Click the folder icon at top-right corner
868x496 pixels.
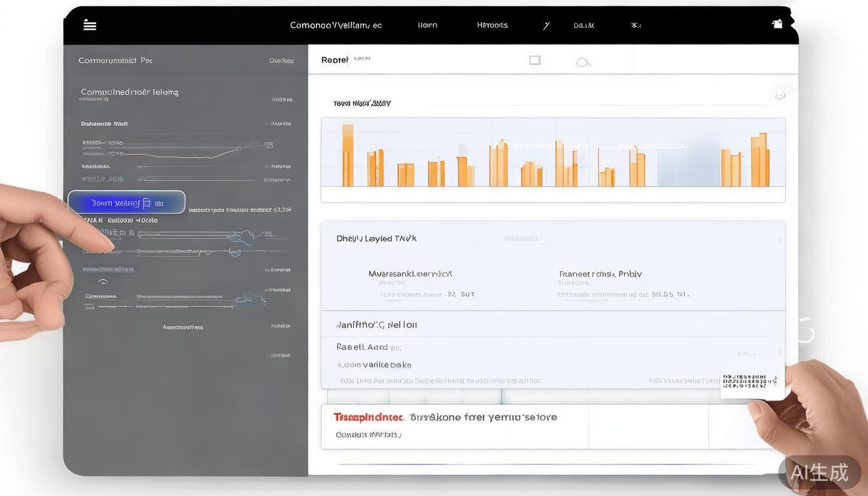(x=778, y=24)
